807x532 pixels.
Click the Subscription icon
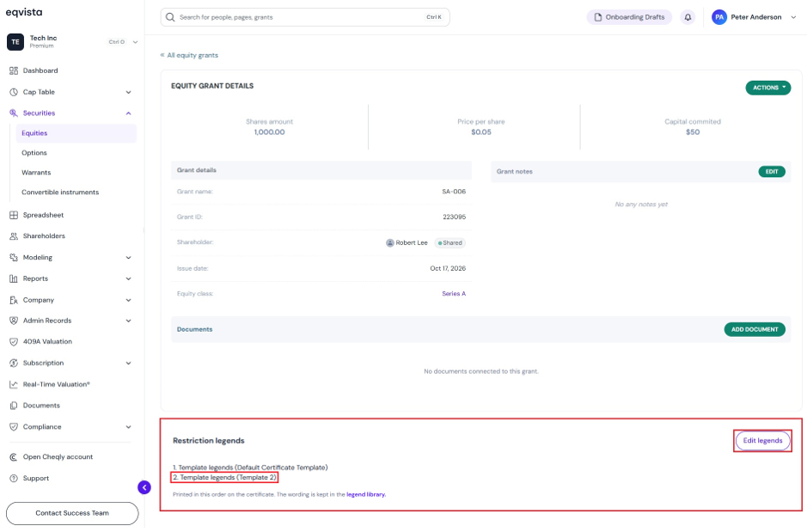14,364
